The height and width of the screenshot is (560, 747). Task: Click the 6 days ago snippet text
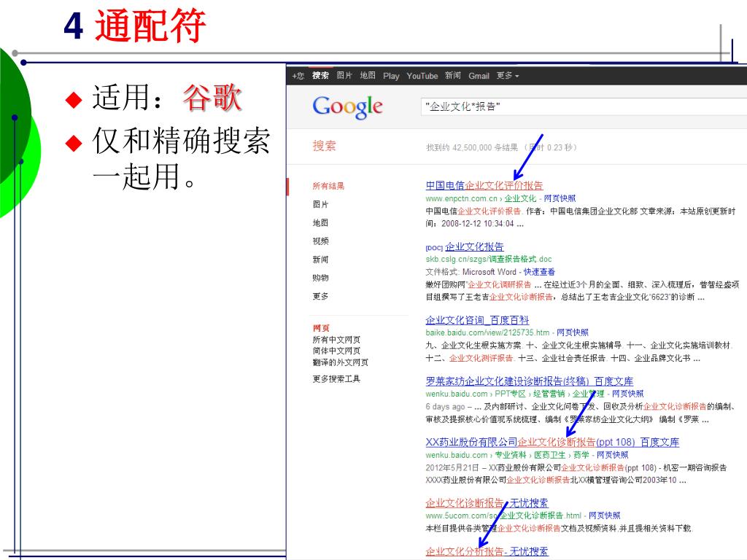pos(445,407)
